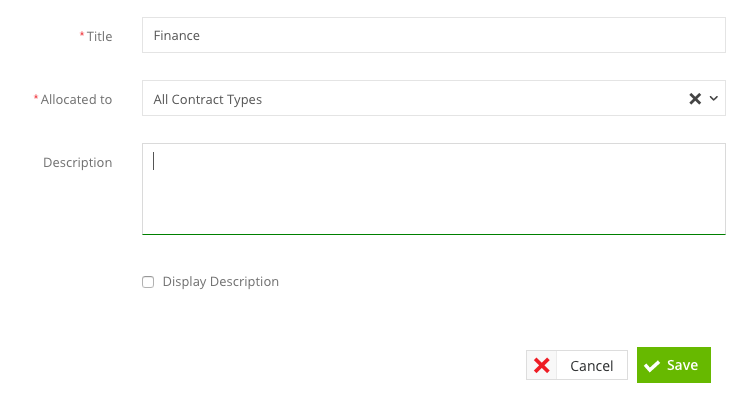Click the Title field label

99,36
